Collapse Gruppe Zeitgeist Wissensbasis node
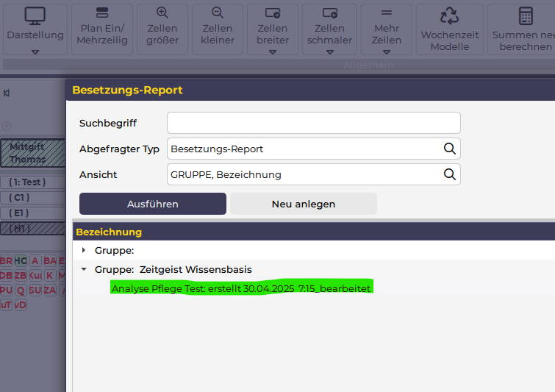 pos(84,270)
